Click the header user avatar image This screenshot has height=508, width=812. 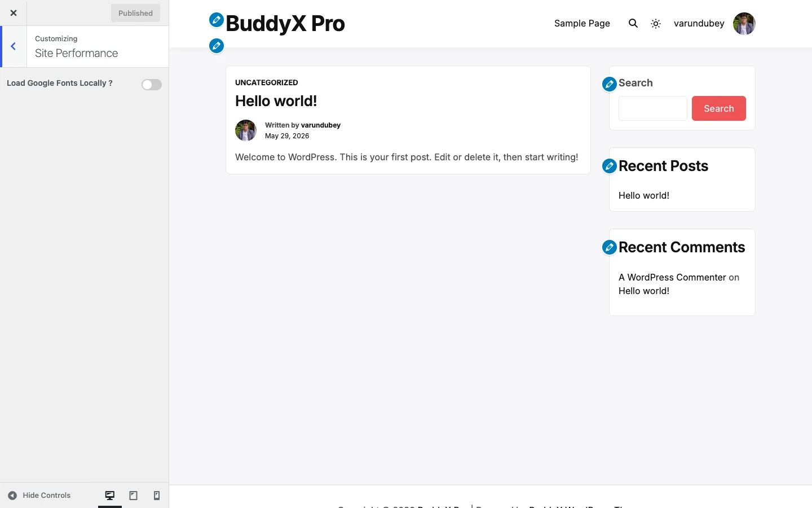744,24
